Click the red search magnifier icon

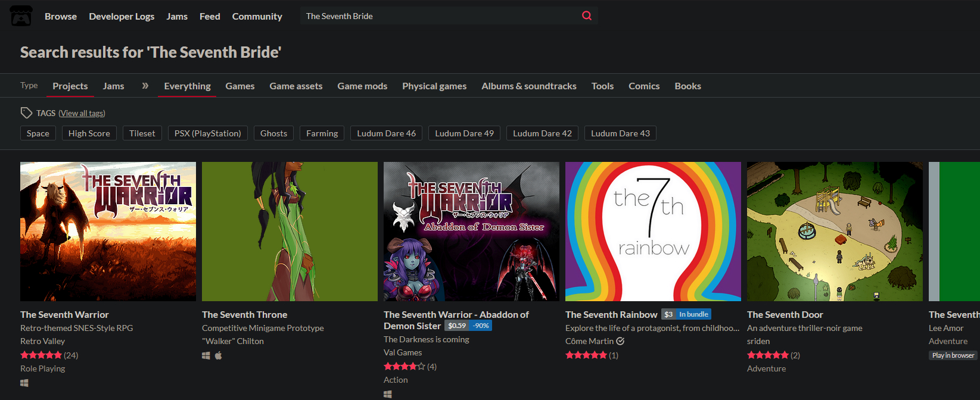pyautogui.click(x=586, y=16)
